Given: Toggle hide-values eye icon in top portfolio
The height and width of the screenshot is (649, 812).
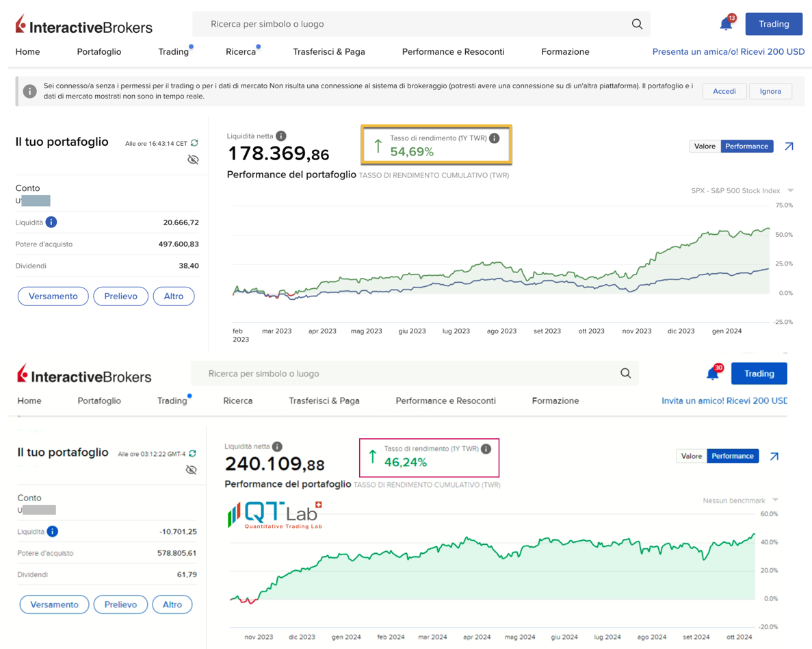Looking at the screenshot, I should coord(193,160).
